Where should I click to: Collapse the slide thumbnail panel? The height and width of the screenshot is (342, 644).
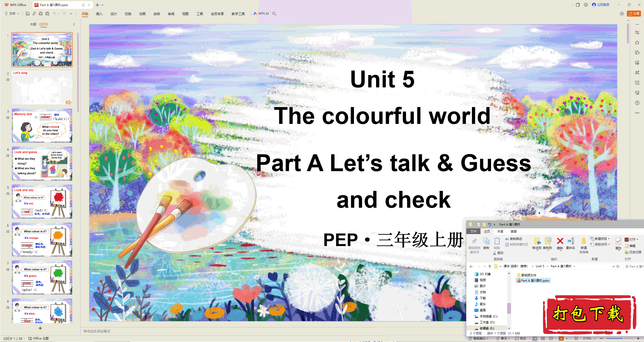coord(74,24)
